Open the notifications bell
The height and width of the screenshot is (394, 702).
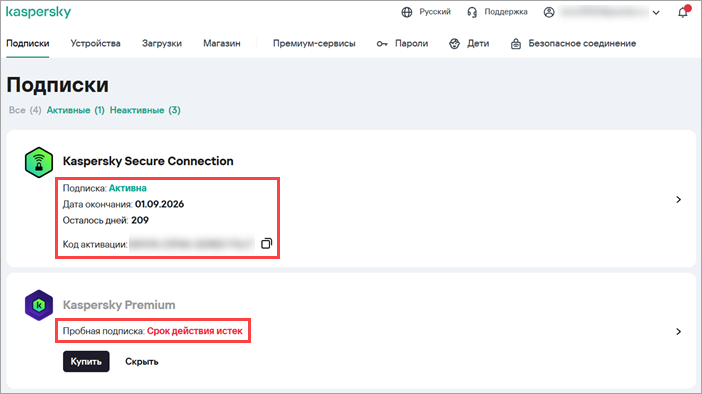[683, 12]
